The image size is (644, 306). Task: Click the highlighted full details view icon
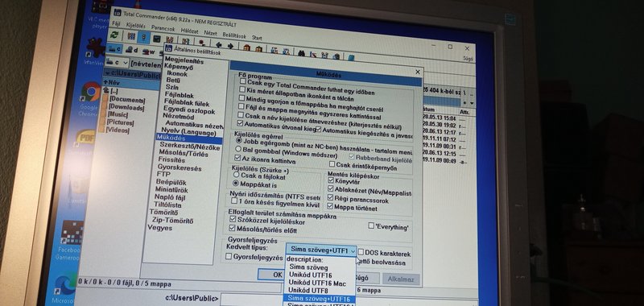143,37
